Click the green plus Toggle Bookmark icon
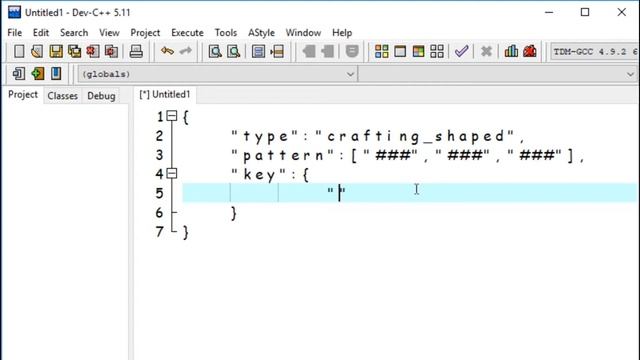This screenshot has height=360, width=640. (38, 73)
